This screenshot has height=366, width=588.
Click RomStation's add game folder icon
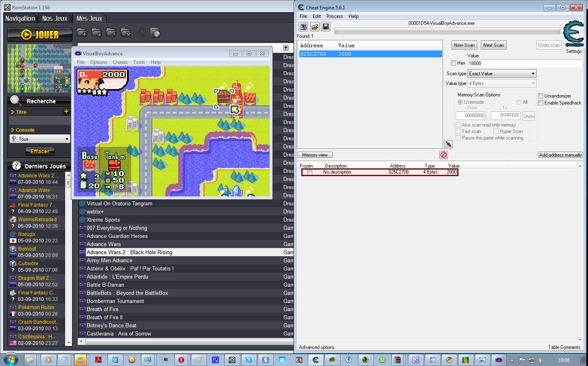pos(82,33)
